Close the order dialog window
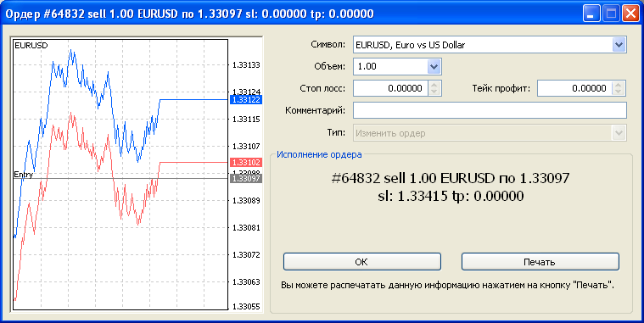 pos(631,14)
